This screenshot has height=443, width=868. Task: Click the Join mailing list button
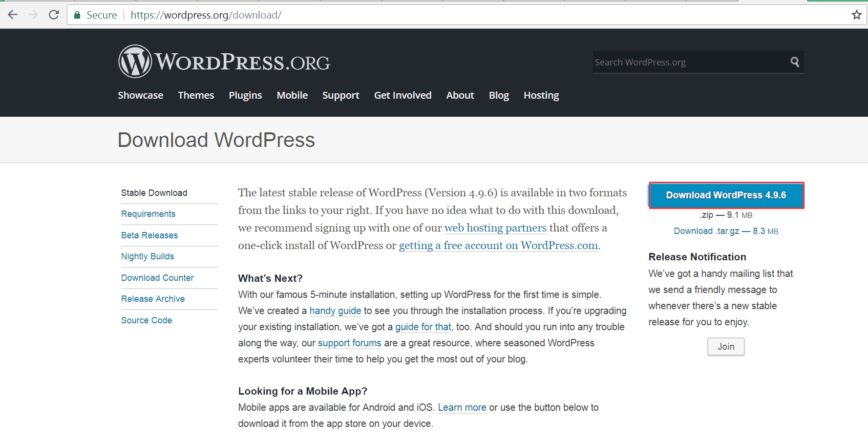726,347
